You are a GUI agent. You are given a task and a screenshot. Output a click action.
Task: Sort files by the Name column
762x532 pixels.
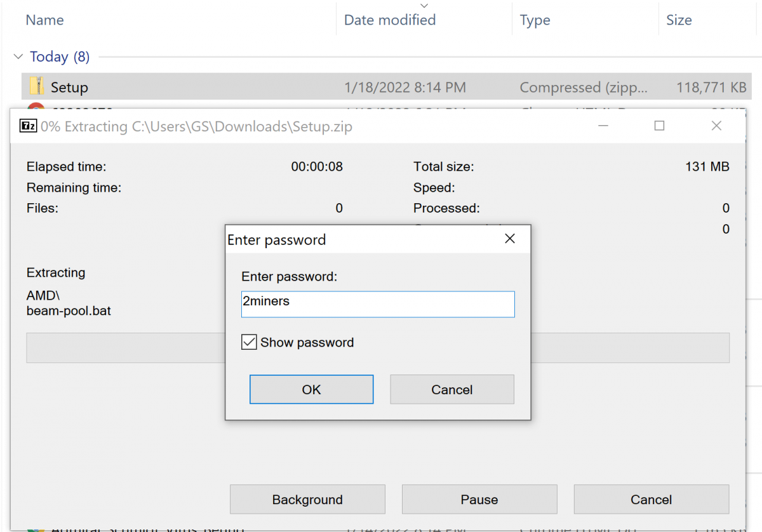[44, 20]
